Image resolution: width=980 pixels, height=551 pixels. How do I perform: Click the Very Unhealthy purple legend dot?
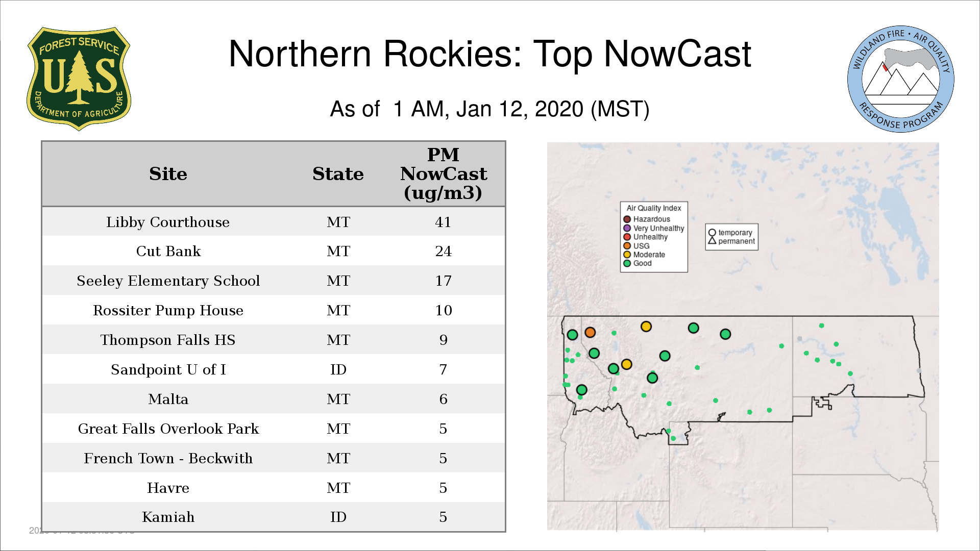point(627,228)
